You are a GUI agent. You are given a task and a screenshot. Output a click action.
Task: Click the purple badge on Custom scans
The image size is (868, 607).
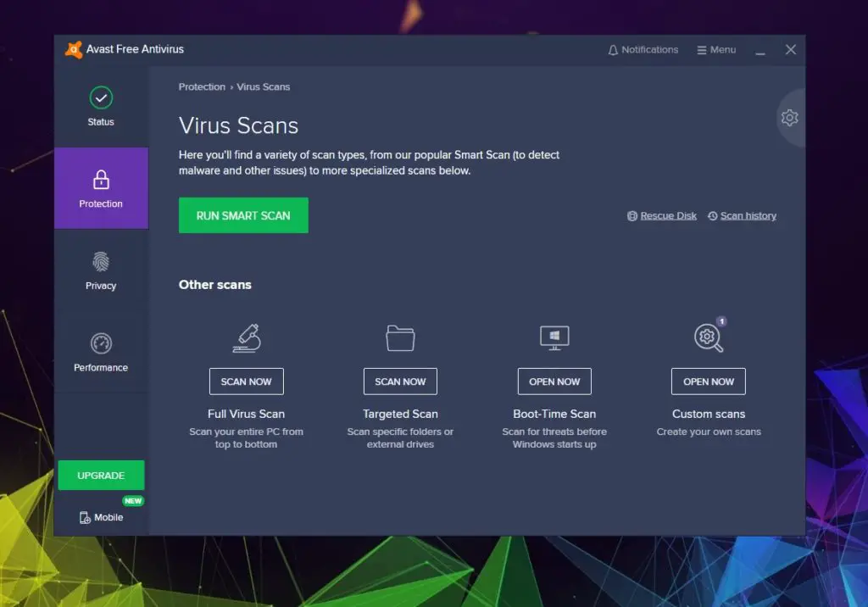[721, 321]
